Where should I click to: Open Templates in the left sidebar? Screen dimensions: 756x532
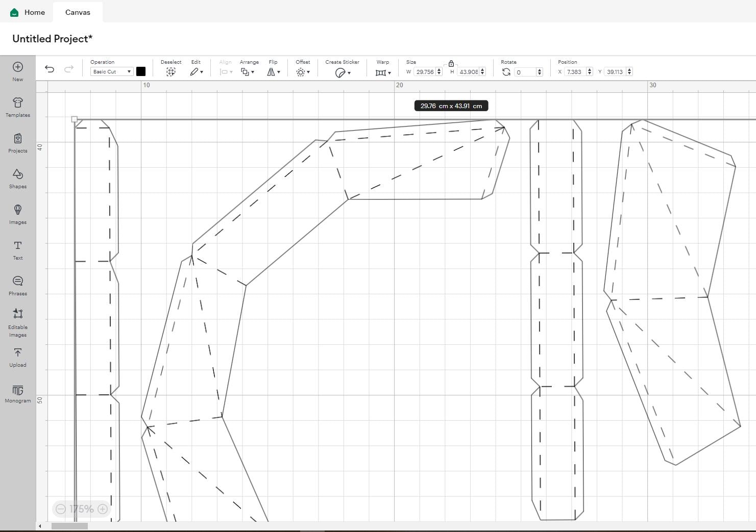[x=18, y=107]
